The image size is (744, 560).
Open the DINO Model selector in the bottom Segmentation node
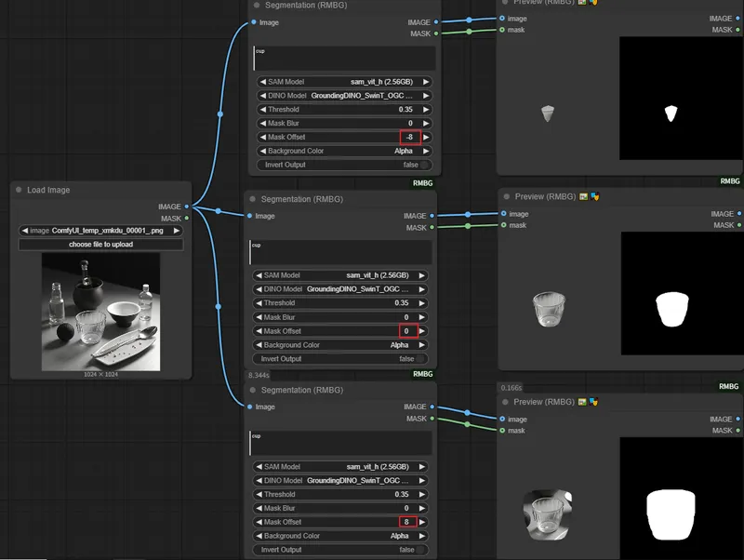tap(340, 481)
